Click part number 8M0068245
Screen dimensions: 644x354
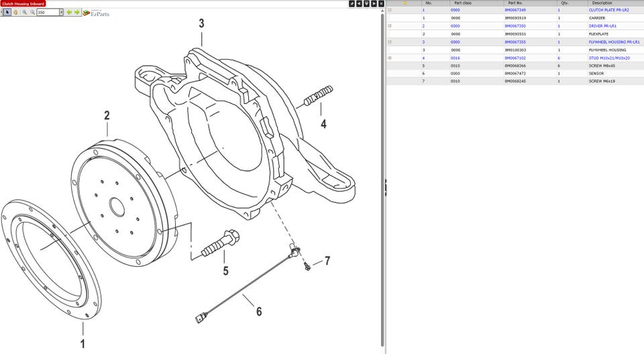pos(515,81)
